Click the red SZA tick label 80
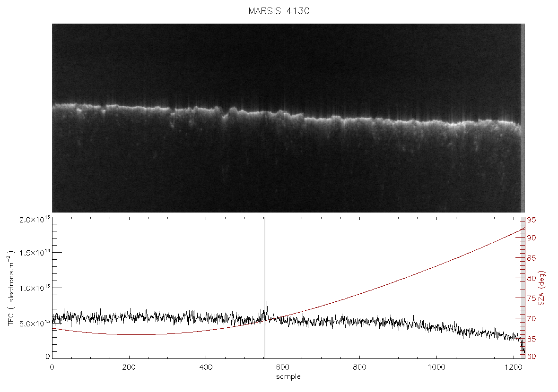This screenshot has width=558, height=392. point(532,278)
